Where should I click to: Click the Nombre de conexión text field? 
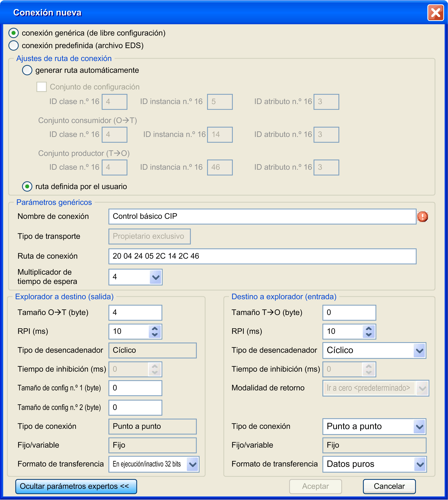(262, 216)
